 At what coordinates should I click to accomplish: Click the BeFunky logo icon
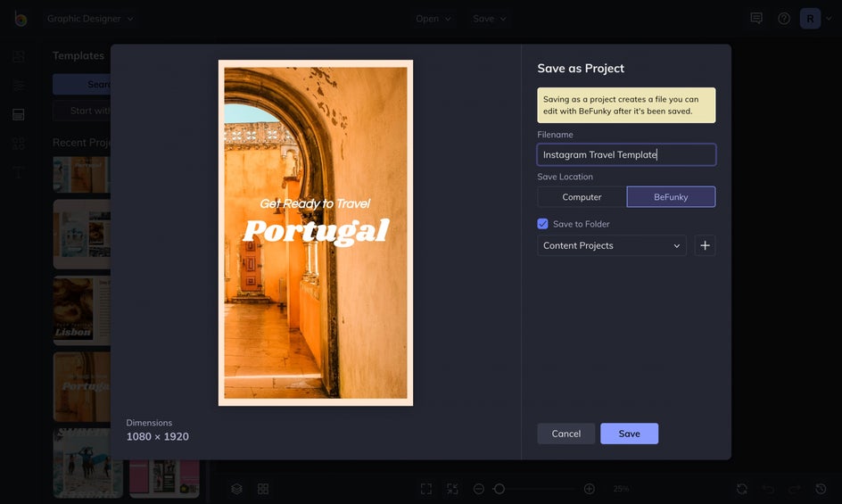click(20, 19)
